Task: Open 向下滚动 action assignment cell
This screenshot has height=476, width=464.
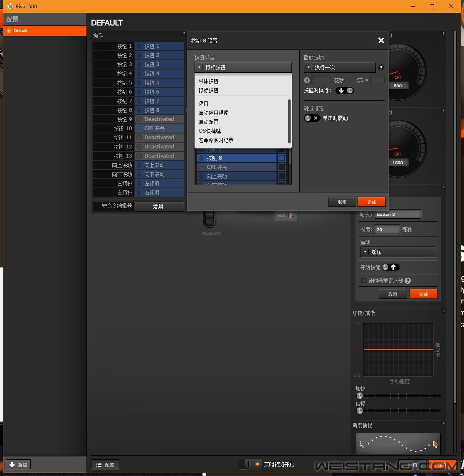Action: pyautogui.click(x=159, y=174)
